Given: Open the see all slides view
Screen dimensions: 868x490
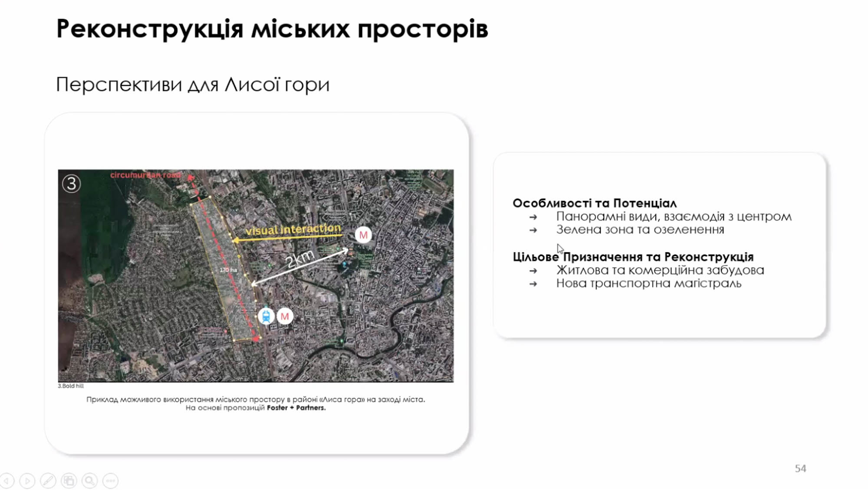Looking at the screenshot, I should [69, 480].
